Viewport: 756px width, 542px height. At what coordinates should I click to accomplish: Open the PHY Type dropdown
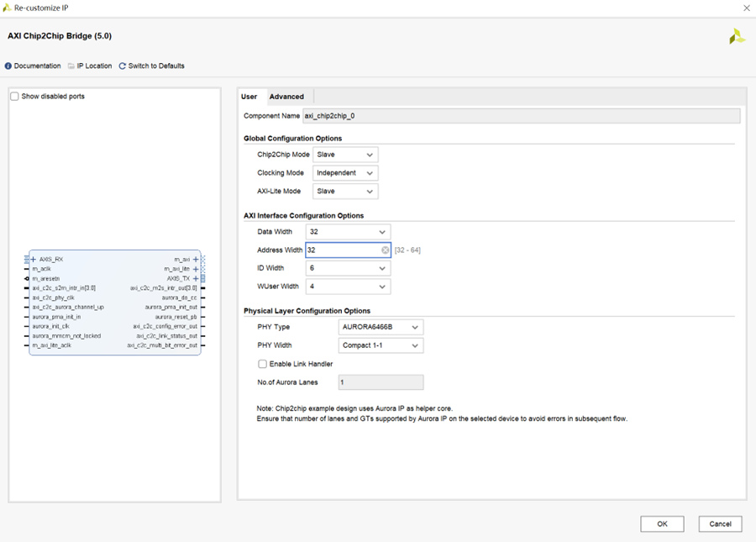click(381, 327)
